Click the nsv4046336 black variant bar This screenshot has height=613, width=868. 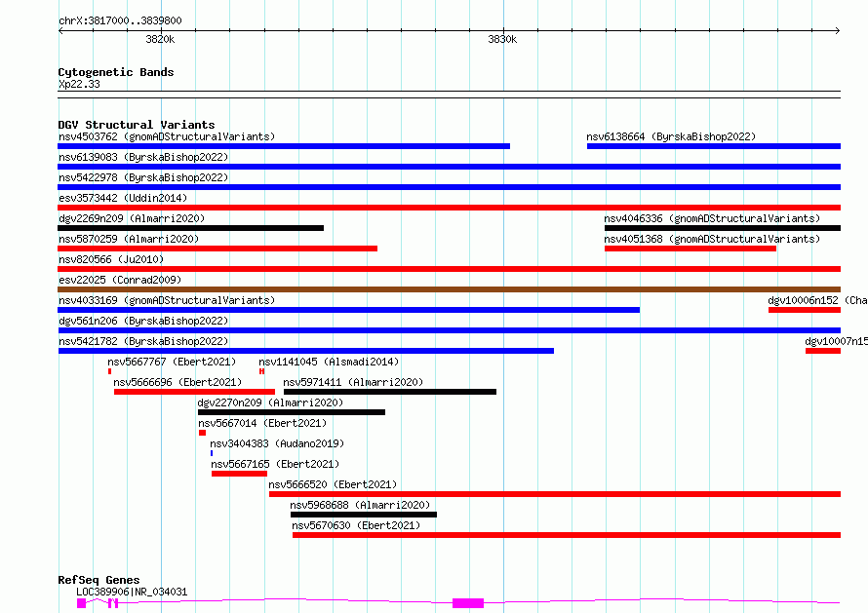tap(723, 228)
